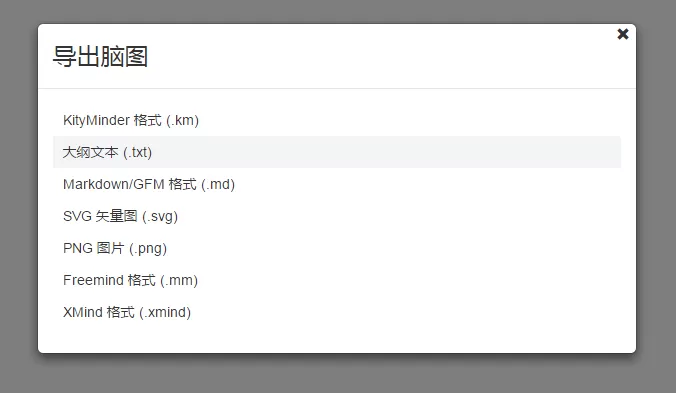The image size is (676, 393).
Task: Select the highlighted 大纲文本 (.txt) option
Action: click(337, 152)
